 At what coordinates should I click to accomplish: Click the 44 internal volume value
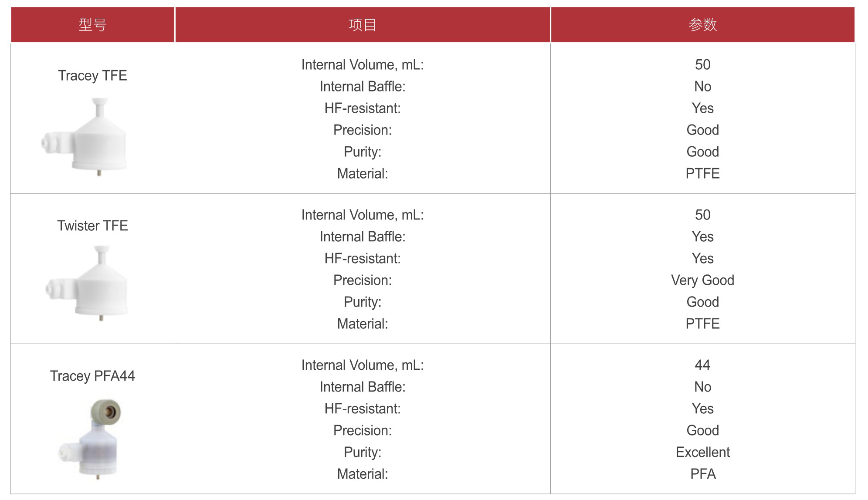coord(703,365)
